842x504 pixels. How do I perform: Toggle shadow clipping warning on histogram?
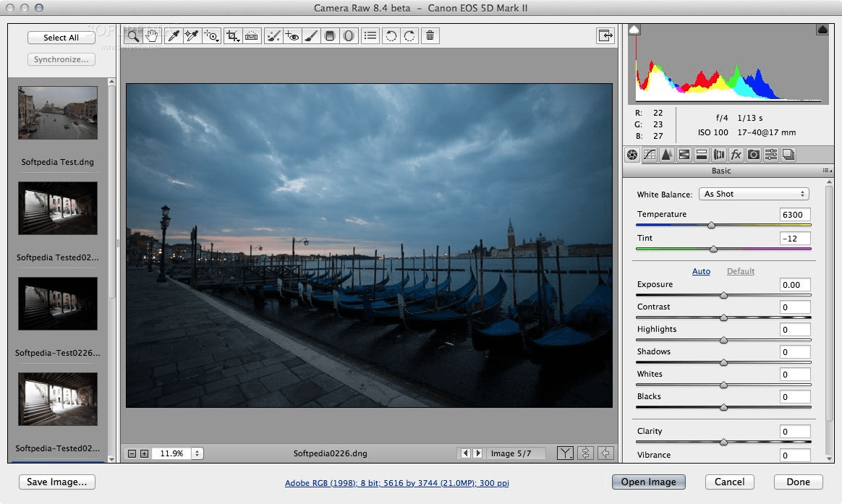click(633, 29)
